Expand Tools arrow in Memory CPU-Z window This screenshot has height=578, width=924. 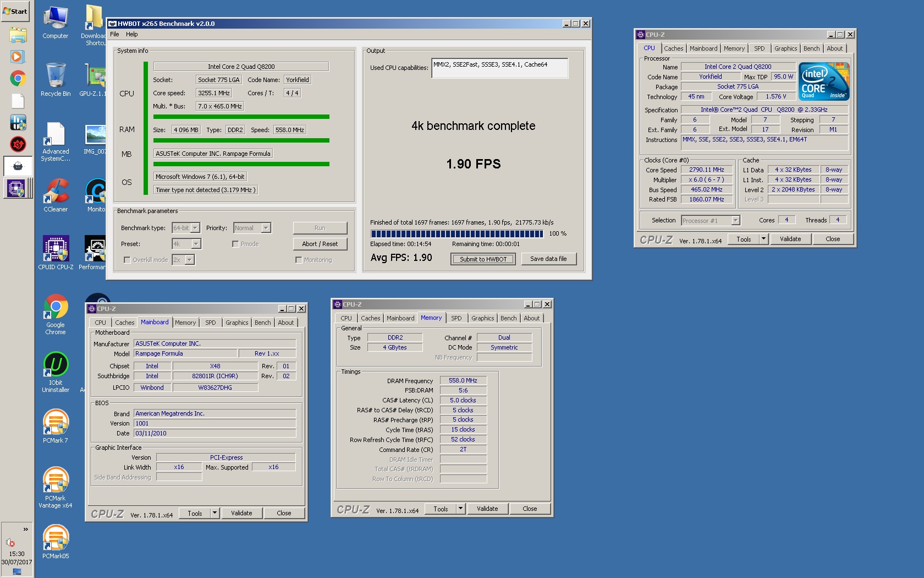pyautogui.click(x=461, y=509)
